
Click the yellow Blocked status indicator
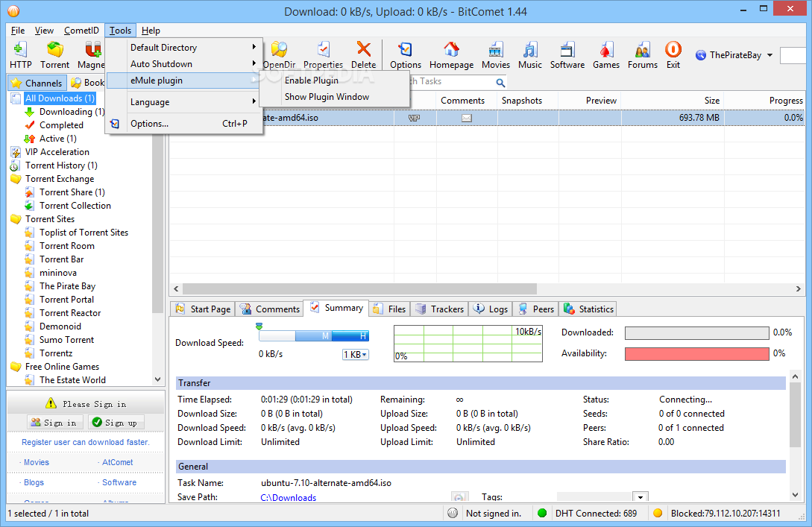658,513
